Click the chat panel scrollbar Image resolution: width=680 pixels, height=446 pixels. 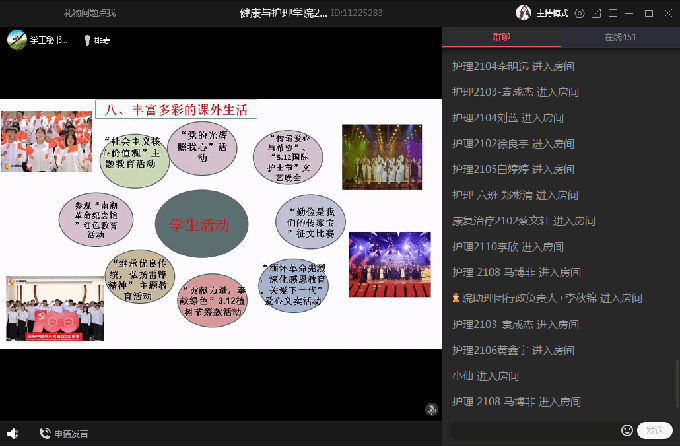[677, 380]
